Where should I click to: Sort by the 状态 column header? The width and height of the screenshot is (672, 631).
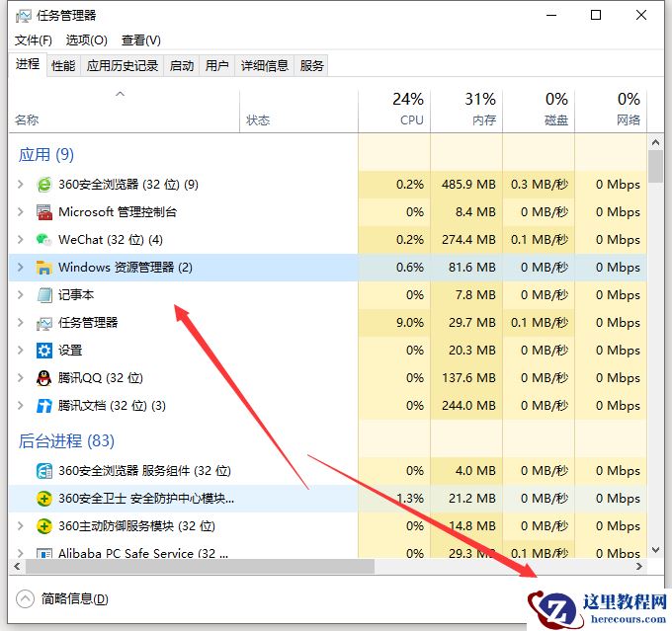[x=298, y=112]
